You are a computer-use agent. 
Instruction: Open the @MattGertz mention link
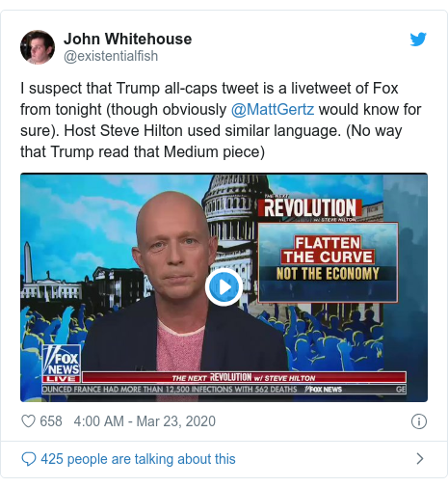273,109
